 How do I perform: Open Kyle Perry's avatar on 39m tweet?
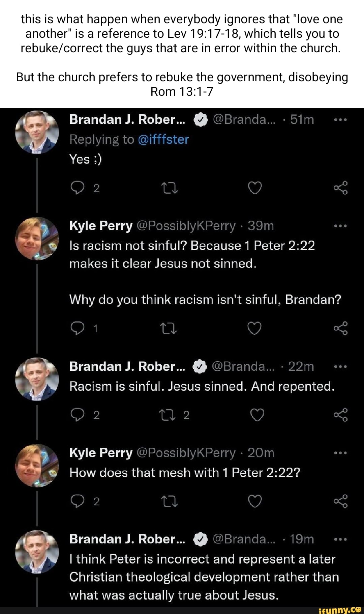[x=37, y=239]
